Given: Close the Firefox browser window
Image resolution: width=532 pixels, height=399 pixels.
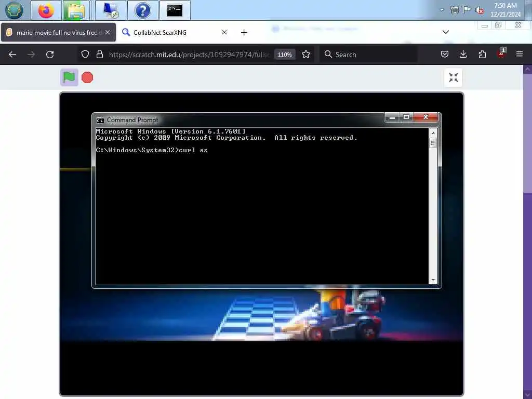Looking at the screenshot, I should pos(518,25).
